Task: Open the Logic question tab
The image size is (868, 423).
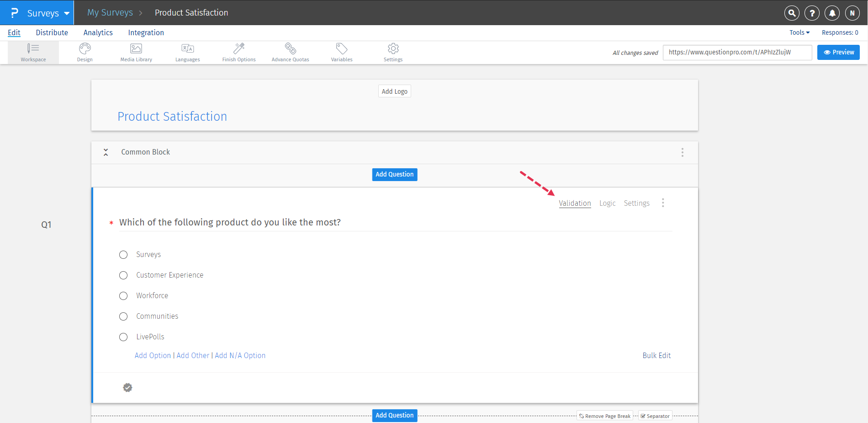Action: (608, 203)
